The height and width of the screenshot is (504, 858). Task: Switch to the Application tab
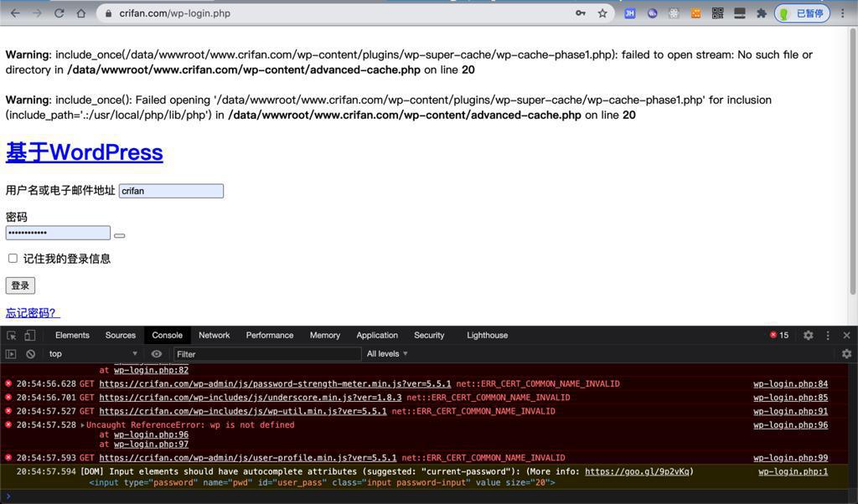[377, 335]
